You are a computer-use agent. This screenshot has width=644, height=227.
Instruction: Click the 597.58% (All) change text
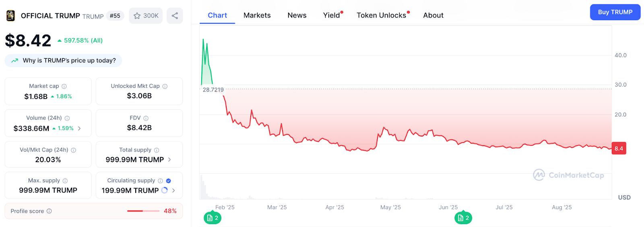pyautogui.click(x=83, y=40)
